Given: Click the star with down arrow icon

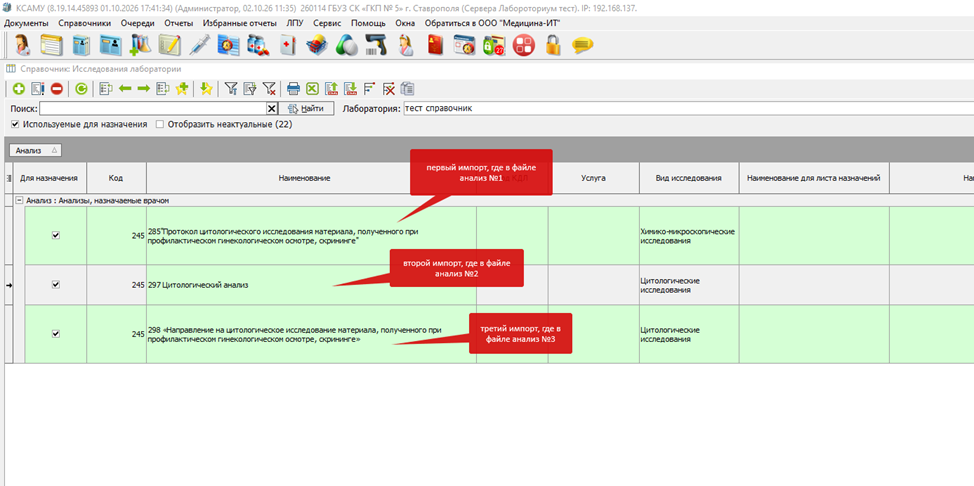Looking at the screenshot, I should pyautogui.click(x=206, y=89).
